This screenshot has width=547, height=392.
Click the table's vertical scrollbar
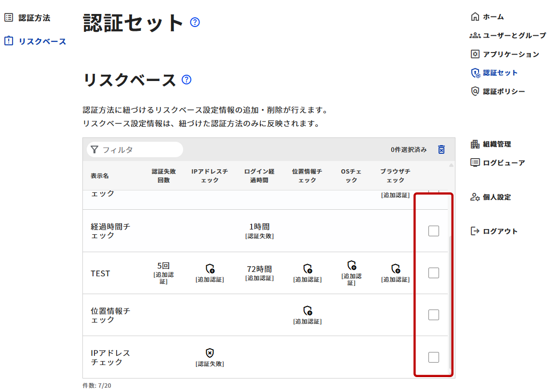pyautogui.click(x=451, y=299)
